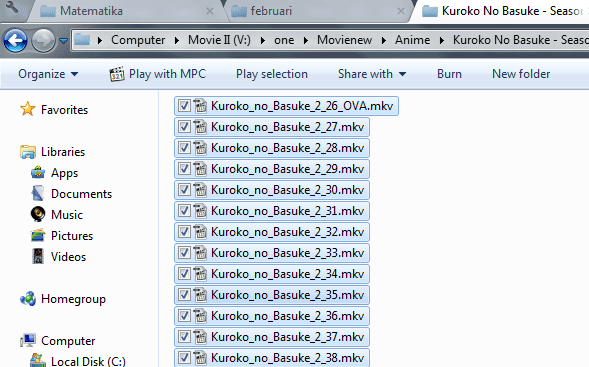Open the Favorites star icon

click(x=28, y=109)
